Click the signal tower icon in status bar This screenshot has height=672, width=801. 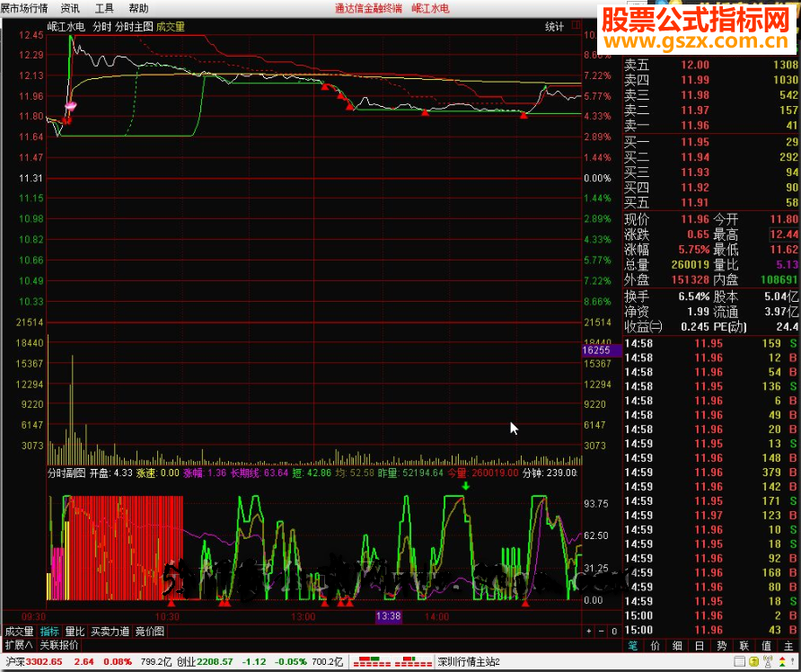coord(769,662)
